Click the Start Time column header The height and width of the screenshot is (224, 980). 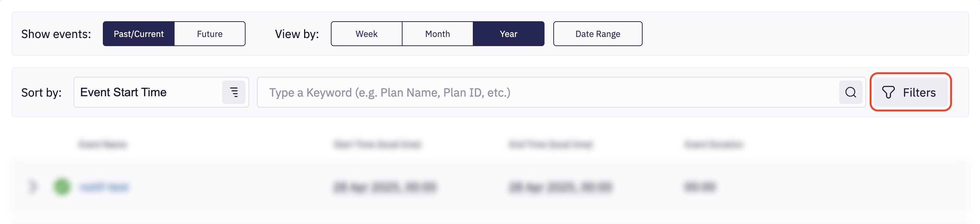pos(377,145)
